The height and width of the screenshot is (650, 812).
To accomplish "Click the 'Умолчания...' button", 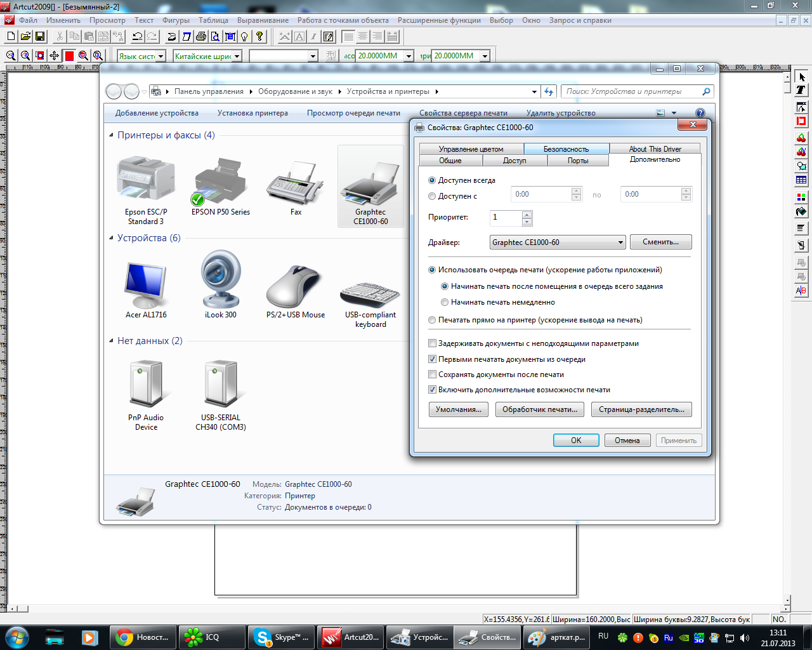I will [x=459, y=409].
